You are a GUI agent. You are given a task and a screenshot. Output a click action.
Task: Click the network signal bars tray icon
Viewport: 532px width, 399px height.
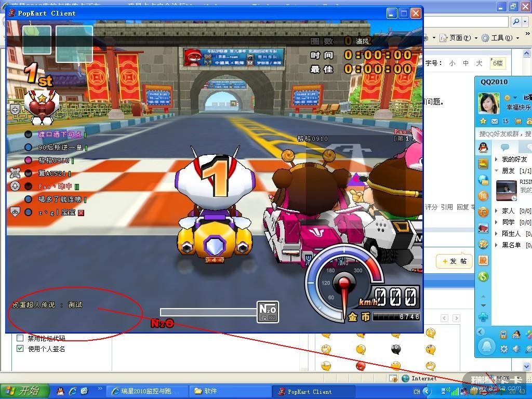click(x=455, y=392)
